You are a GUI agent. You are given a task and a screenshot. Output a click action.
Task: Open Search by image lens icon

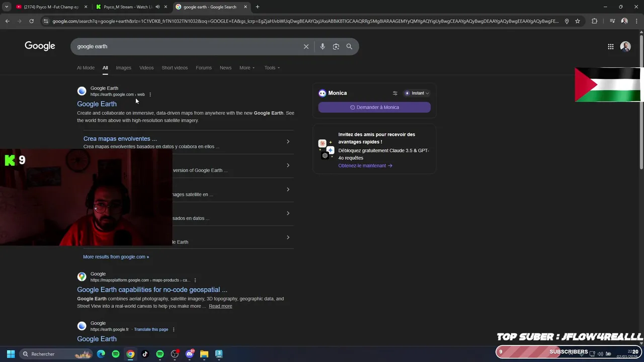(x=336, y=46)
